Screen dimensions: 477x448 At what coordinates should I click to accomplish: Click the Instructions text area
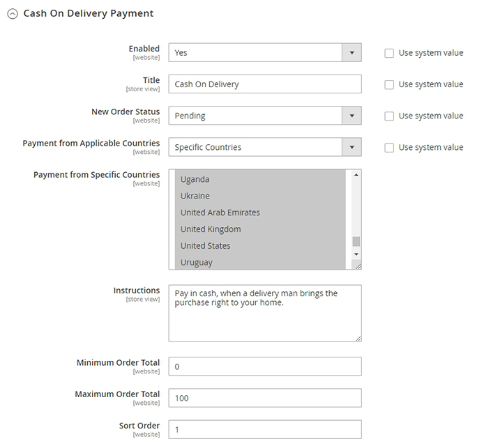coord(265,313)
